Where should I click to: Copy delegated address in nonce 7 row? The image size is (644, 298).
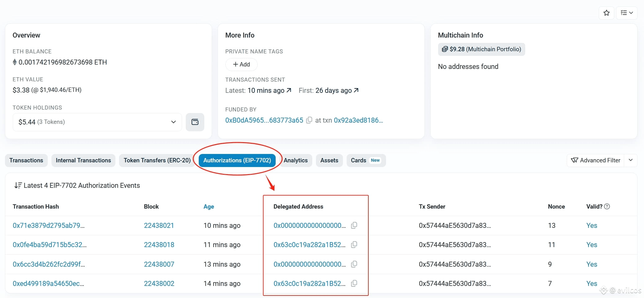pos(354,283)
